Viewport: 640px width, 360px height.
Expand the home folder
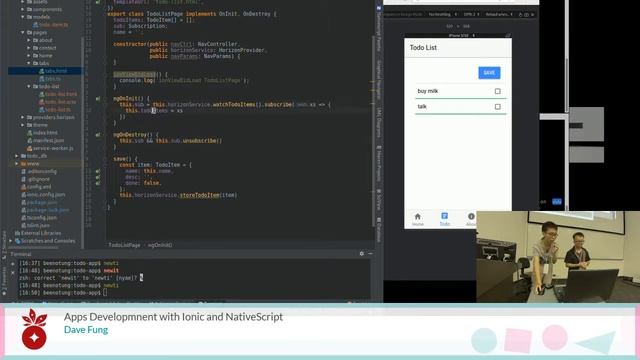pos(29,56)
